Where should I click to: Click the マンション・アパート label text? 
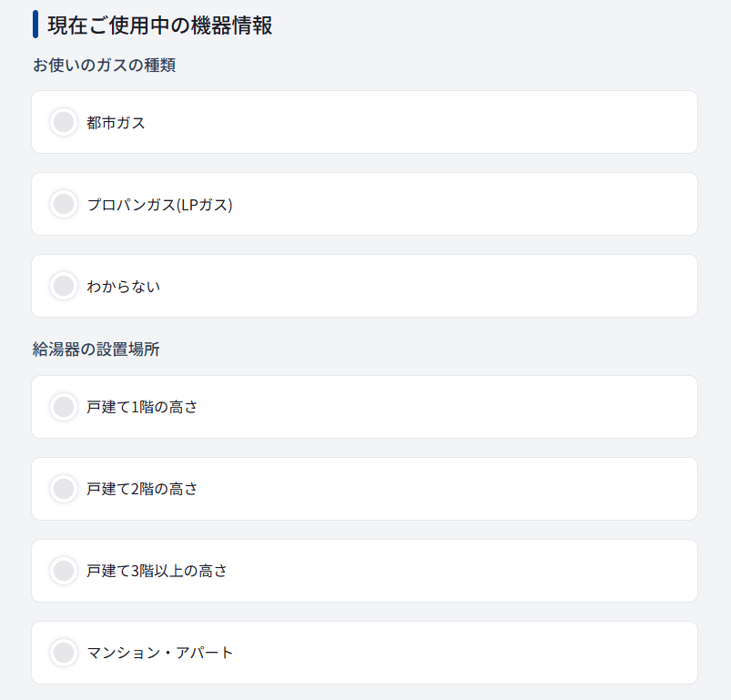(160, 653)
